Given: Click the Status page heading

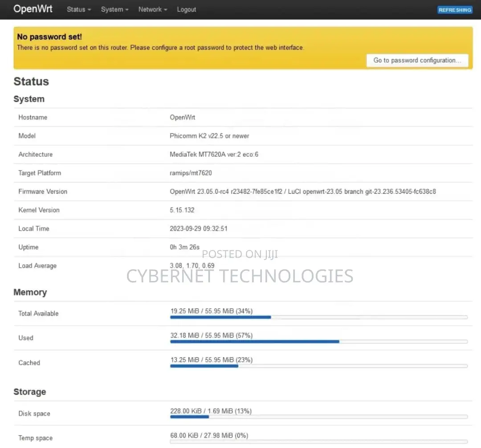Looking at the screenshot, I should point(31,81).
